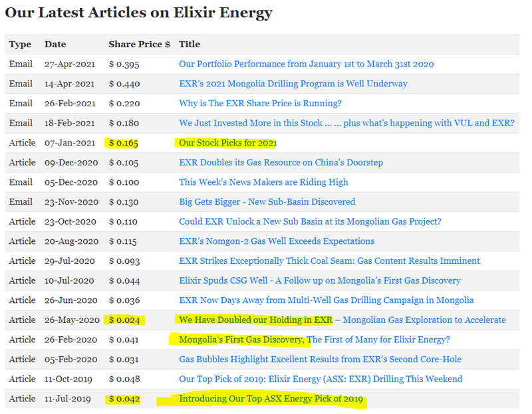The height and width of the screenshot is (414, 532).
Task: Select the date '05-Feb-2020'
Action: [71, 359]
